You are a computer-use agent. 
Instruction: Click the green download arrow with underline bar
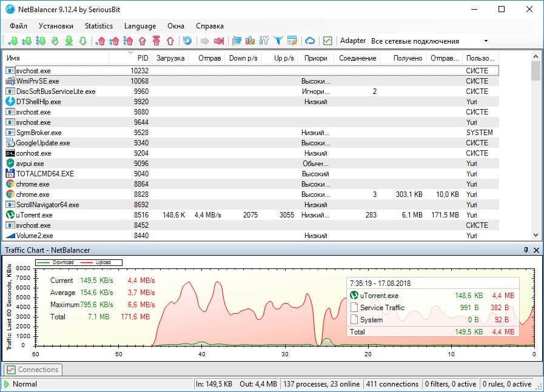[69, 41]
